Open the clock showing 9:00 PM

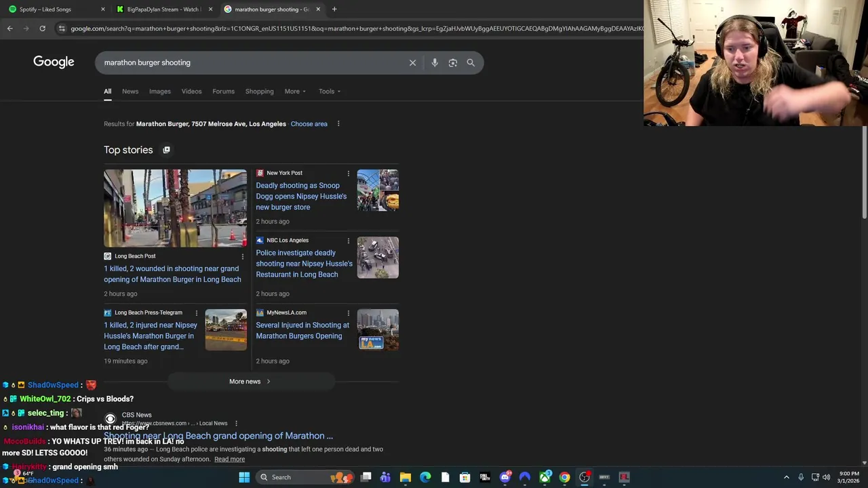click(x=849, y=477)
